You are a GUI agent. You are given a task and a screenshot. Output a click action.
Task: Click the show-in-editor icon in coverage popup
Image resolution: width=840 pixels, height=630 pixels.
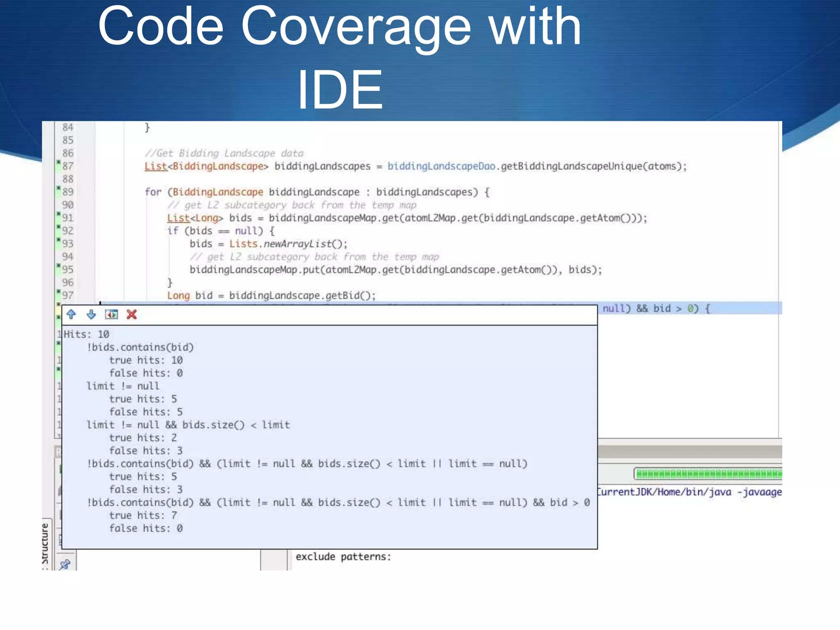pyautogui.click(x=111, y=315)
